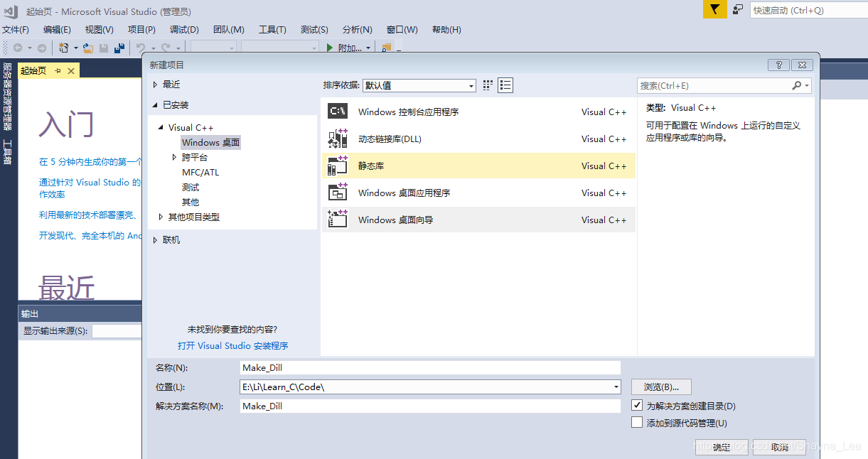Click the yellow notifications flag icon
The image size is (868, 459).
tap(715, 9)
